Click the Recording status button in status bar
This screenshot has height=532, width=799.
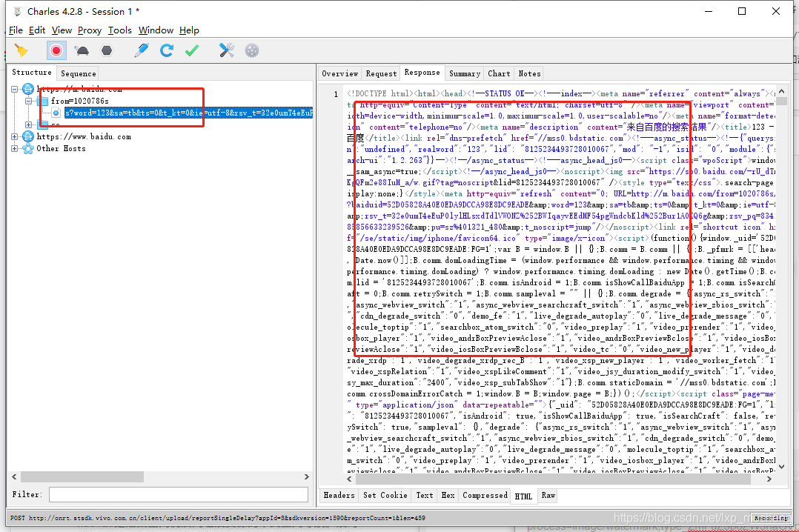point(772,518)
